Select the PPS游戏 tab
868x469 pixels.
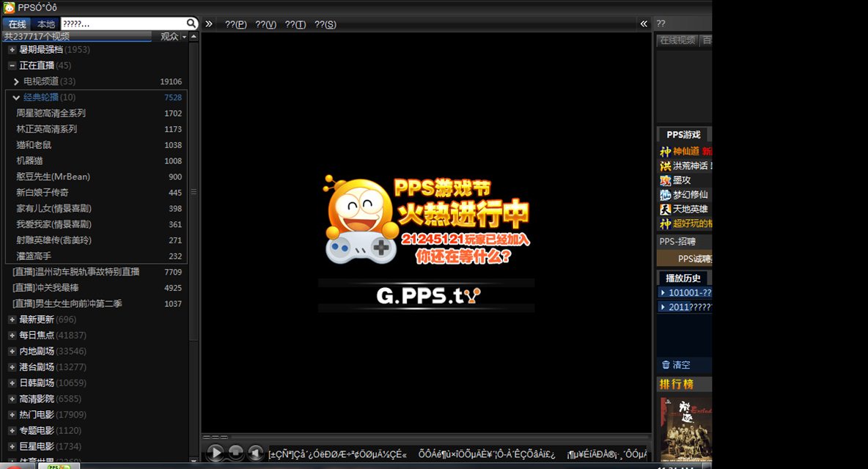683,134
